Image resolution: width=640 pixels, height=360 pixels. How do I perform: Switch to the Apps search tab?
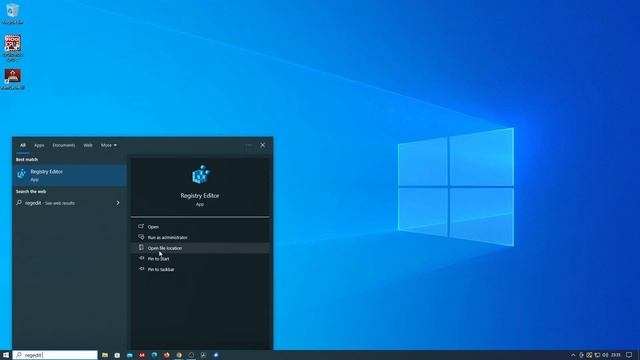39,145
